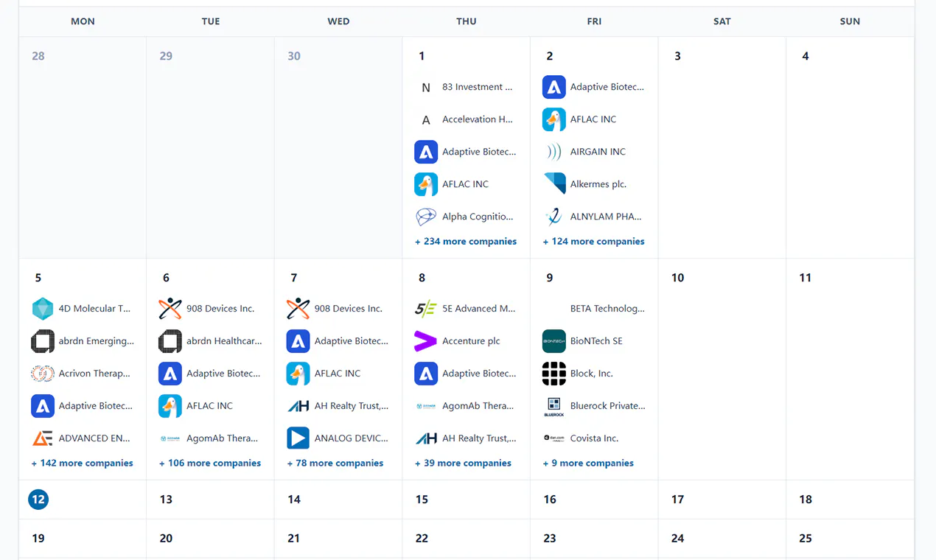Select the Acrivon Therap... logo icon
The image size is (936, 560).
click(x=43, y=374)
